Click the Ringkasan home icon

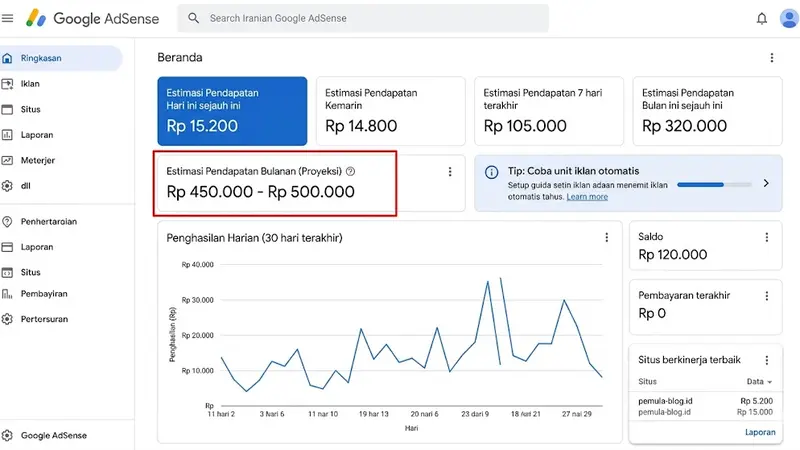coord(7,58)
